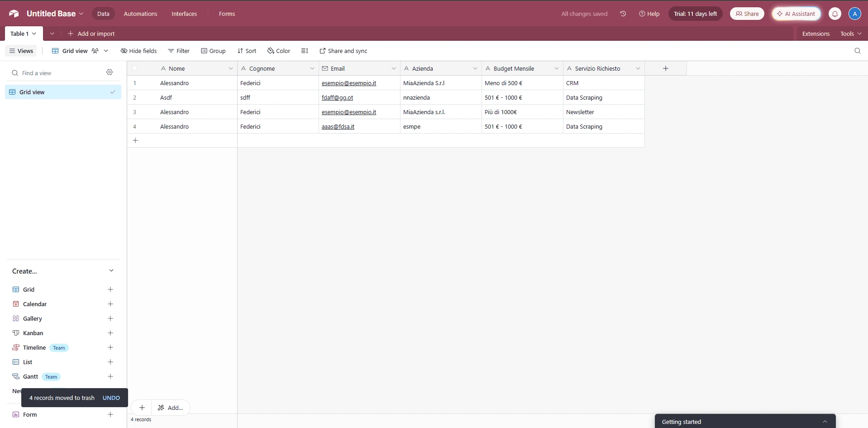Open Azienda field dropdown arrow
This screenshot has width=868, height=428.
pos(475,68)
